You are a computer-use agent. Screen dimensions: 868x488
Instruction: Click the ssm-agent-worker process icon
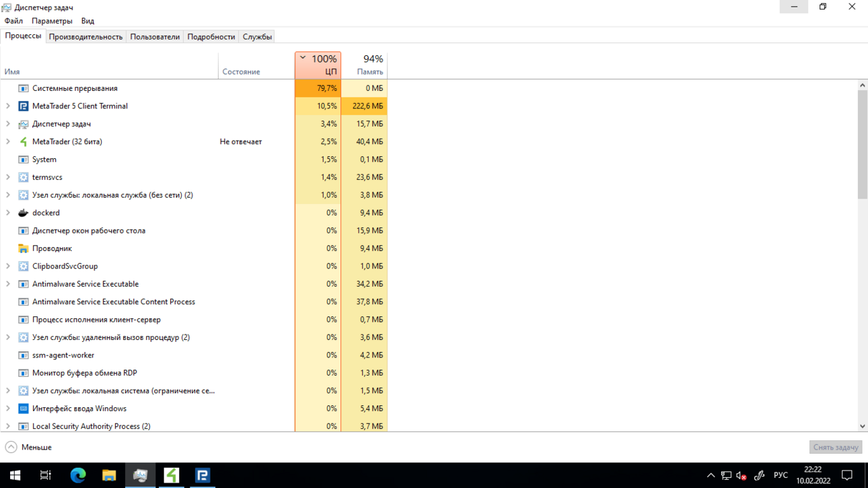click(24, 355)
